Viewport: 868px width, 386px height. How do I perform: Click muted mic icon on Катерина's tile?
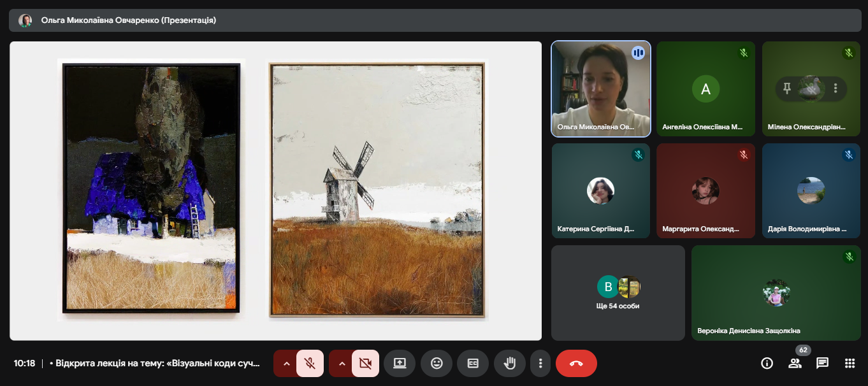tap(638, 155)
